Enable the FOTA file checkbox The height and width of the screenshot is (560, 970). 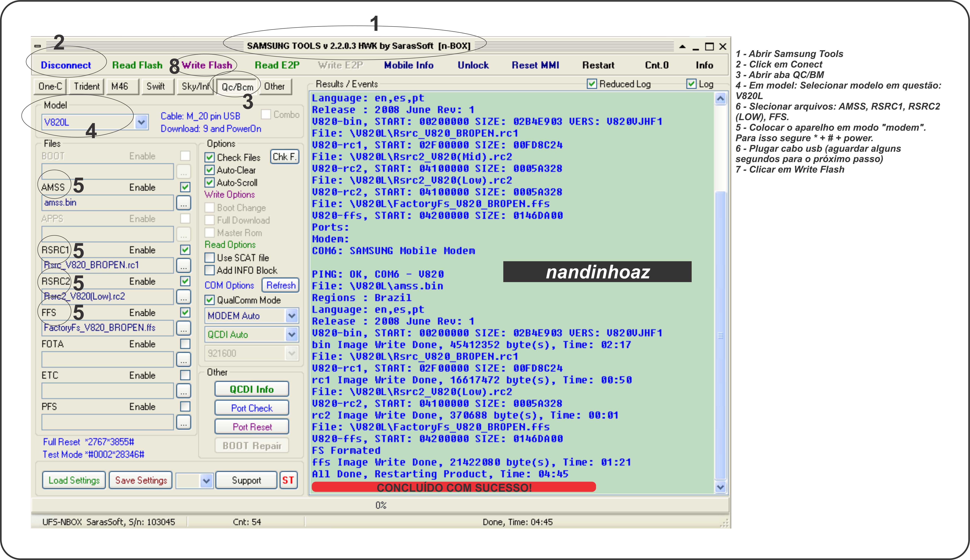point(185,343)
